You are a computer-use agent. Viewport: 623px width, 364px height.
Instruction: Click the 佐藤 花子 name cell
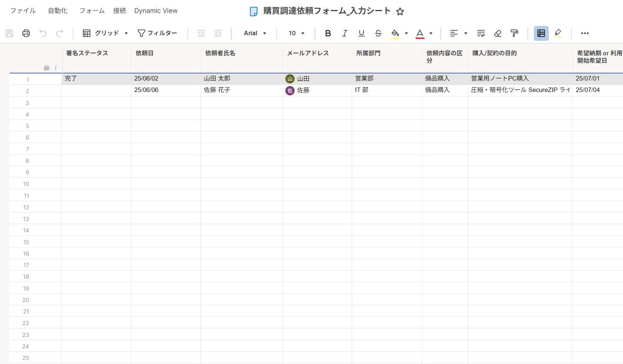click(x=242, y=90)
